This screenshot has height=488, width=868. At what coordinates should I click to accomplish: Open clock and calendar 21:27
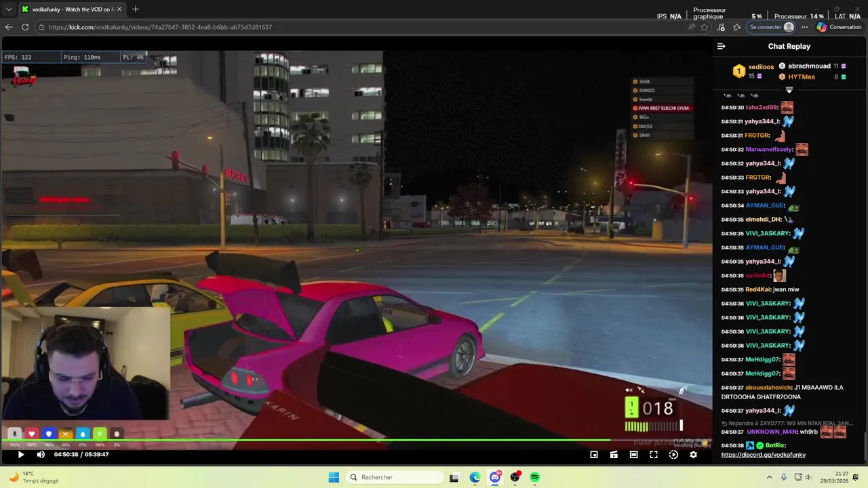pos(835,477)
